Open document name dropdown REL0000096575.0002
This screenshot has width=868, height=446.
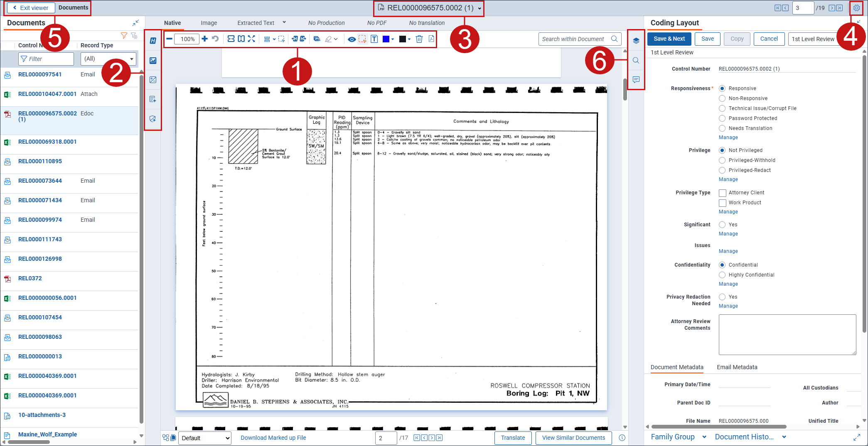(479, 8)
